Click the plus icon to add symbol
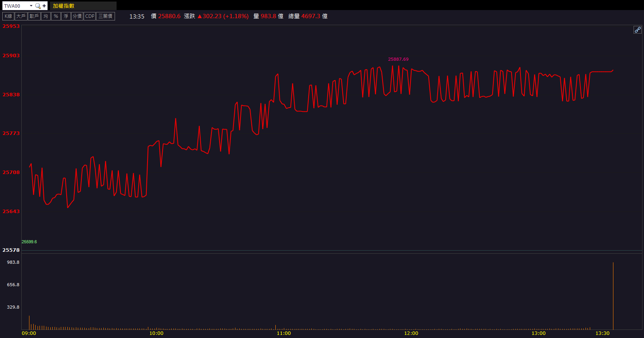Screen dimensions: 644x338 pos(44,6)
